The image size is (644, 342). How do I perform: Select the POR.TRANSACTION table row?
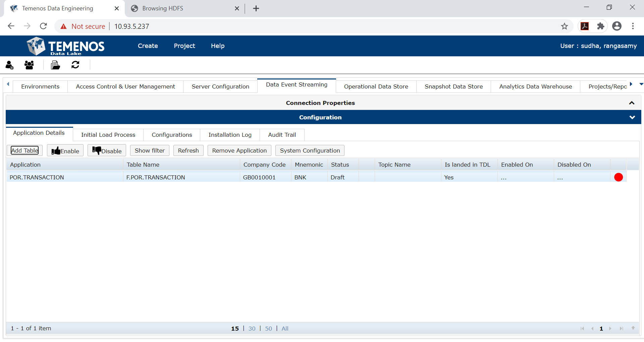(134, 177)
